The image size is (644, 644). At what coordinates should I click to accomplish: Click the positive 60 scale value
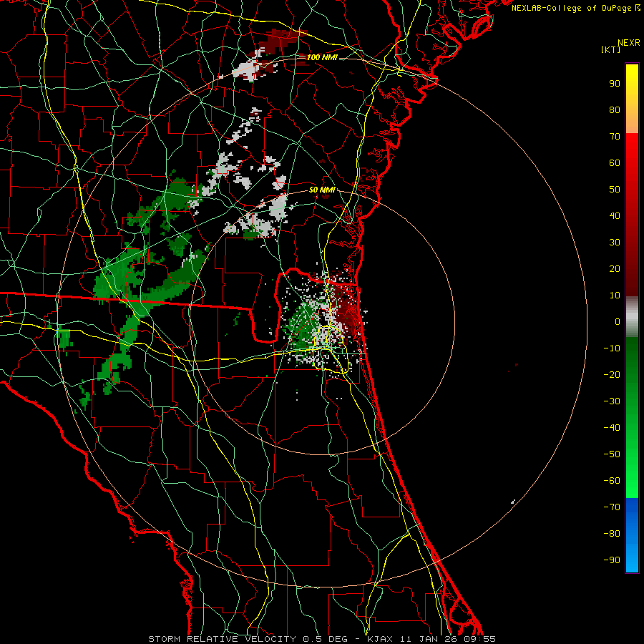(615, 163)
